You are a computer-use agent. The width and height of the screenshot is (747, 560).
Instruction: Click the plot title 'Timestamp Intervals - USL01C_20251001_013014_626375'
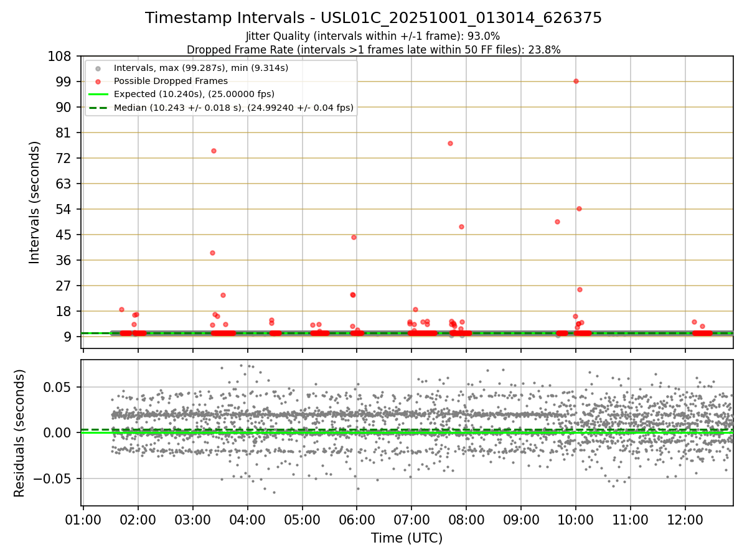click(374, 18)
